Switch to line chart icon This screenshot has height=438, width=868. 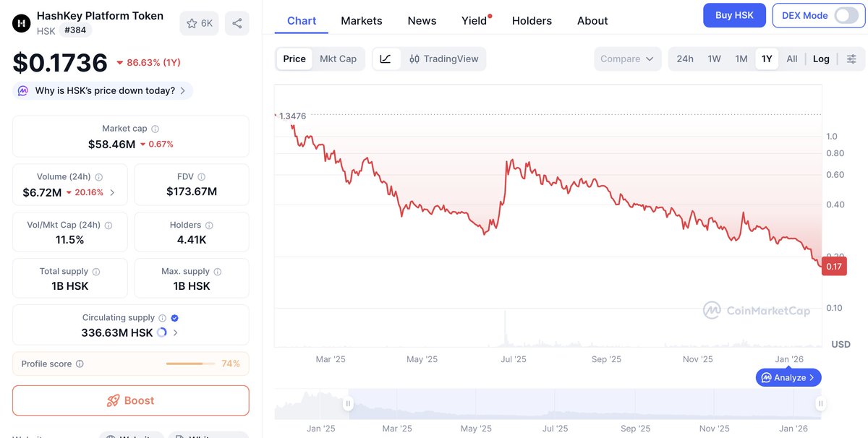click(386, 59)
